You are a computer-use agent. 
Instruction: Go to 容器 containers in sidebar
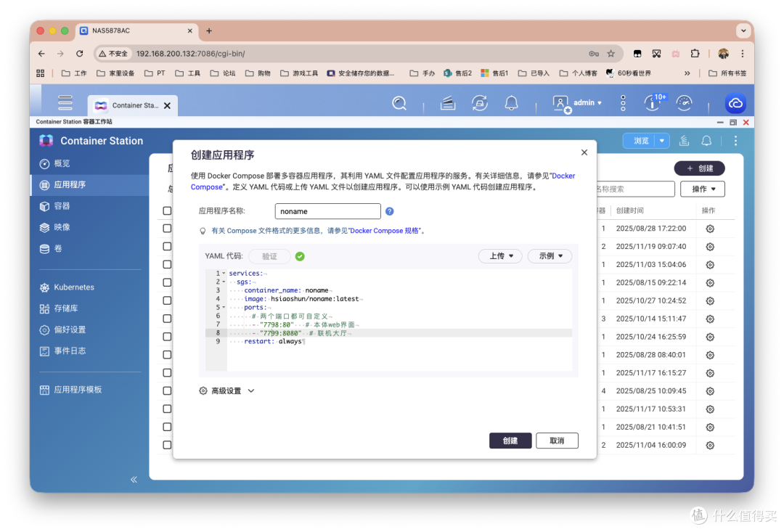click(90, 206)
